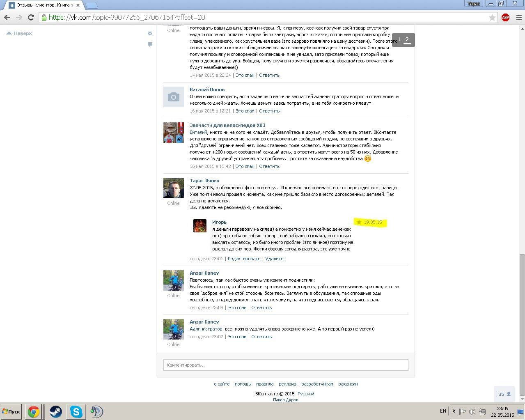Image resolution: width=525 pixels, height=420 pixels.
Task: Click the Комментировать input field
Action: [x=285, y=365]
